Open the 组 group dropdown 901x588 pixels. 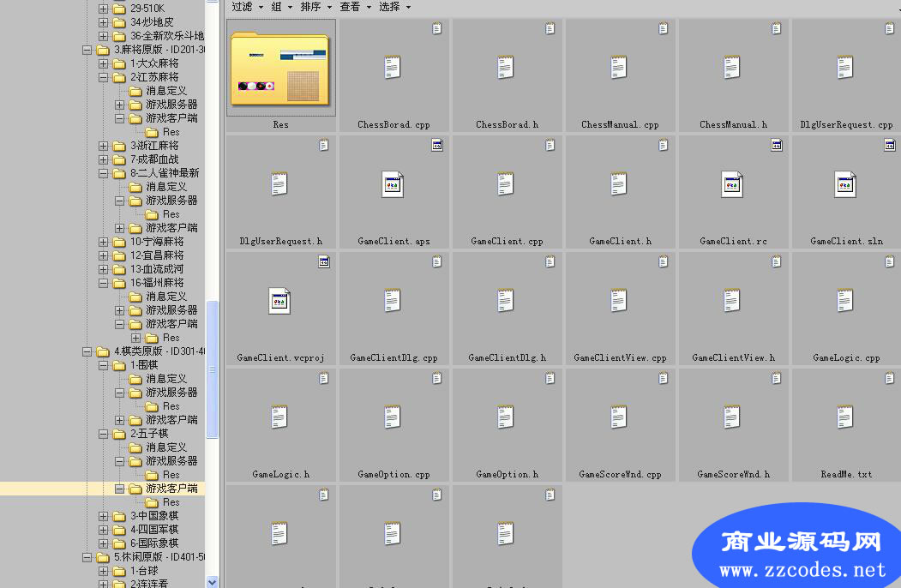[x=281, y=7]
